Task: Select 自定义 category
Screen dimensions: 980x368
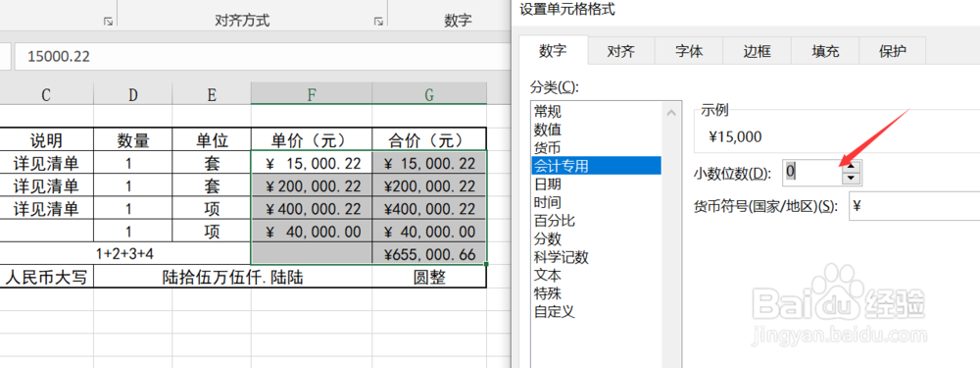Action: tap(596, 311)
